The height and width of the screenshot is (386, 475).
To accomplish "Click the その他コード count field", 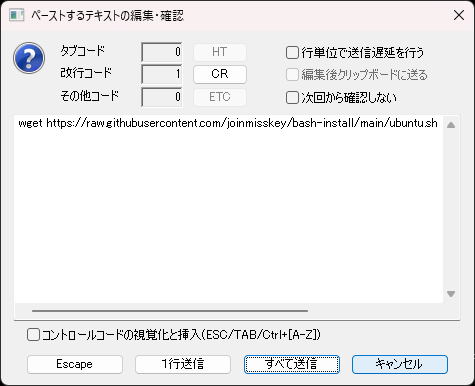I will [162, 97].
